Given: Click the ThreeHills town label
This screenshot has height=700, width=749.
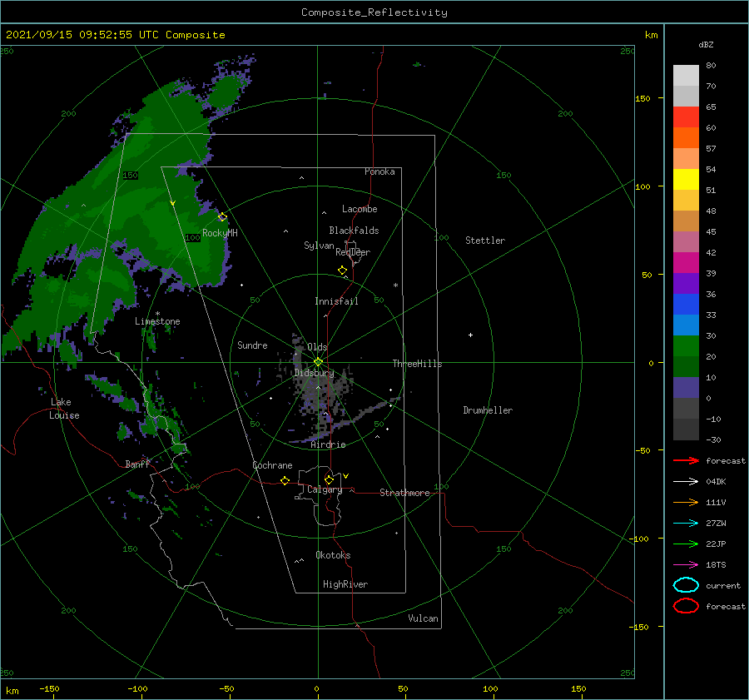Looking at the screenshot, I should pos(418,364).
